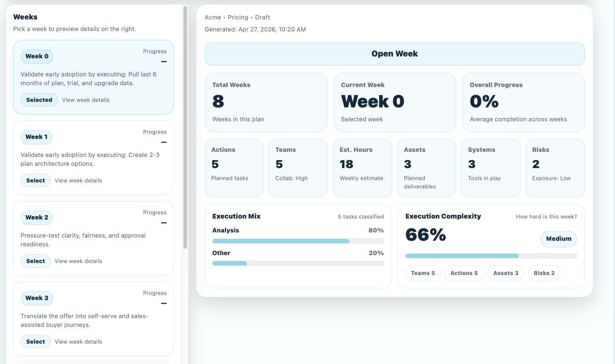Viewport: 615px width, 364px height.
Task: Open View week details for Week 1
Action: (x=78, y=181)
